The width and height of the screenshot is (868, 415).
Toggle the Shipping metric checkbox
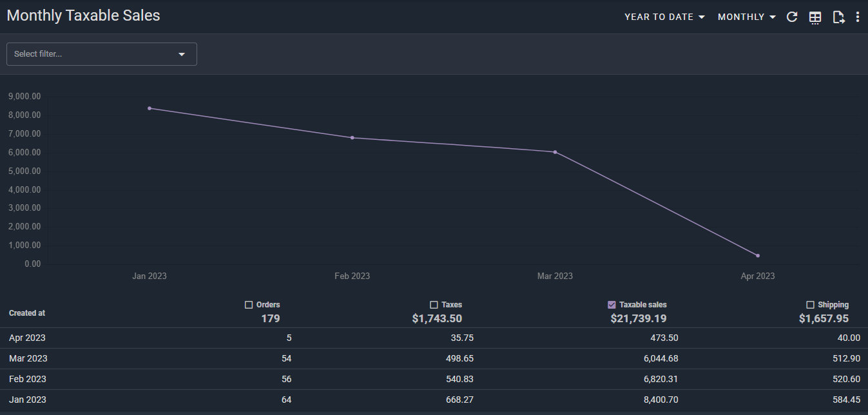811,305
